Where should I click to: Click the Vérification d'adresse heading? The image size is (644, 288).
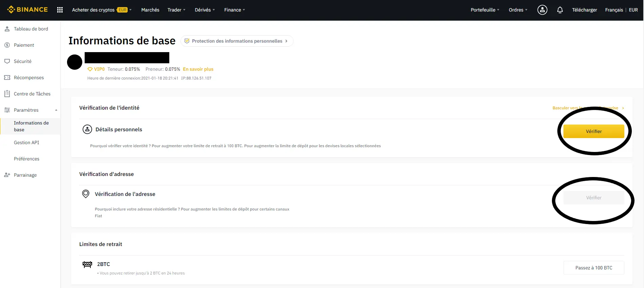pyautogui.click(x=106, y=174)
